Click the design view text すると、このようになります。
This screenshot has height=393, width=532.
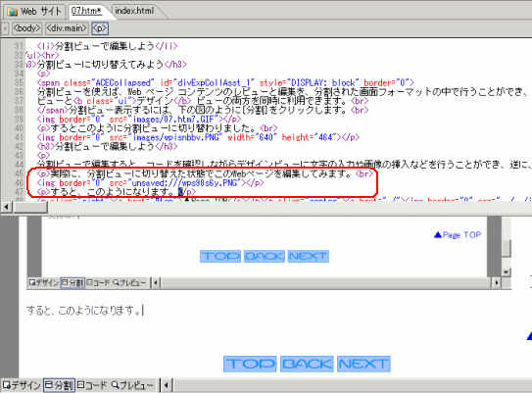83,311
